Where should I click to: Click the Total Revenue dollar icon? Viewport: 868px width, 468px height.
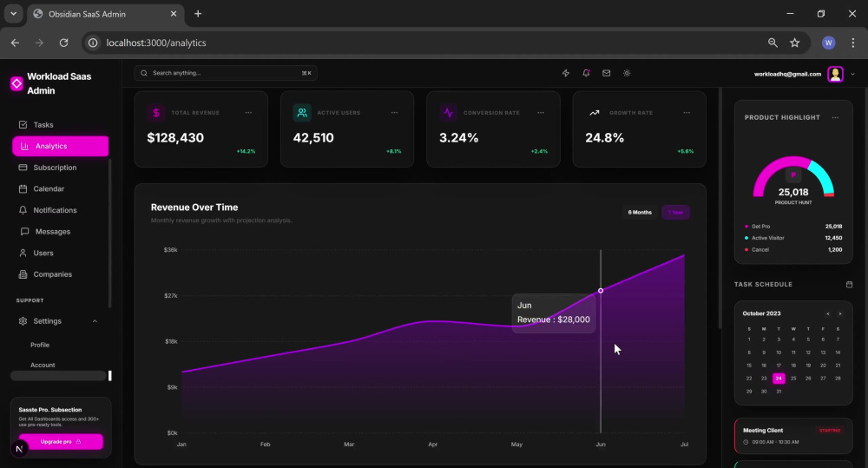tap(156, 112)
